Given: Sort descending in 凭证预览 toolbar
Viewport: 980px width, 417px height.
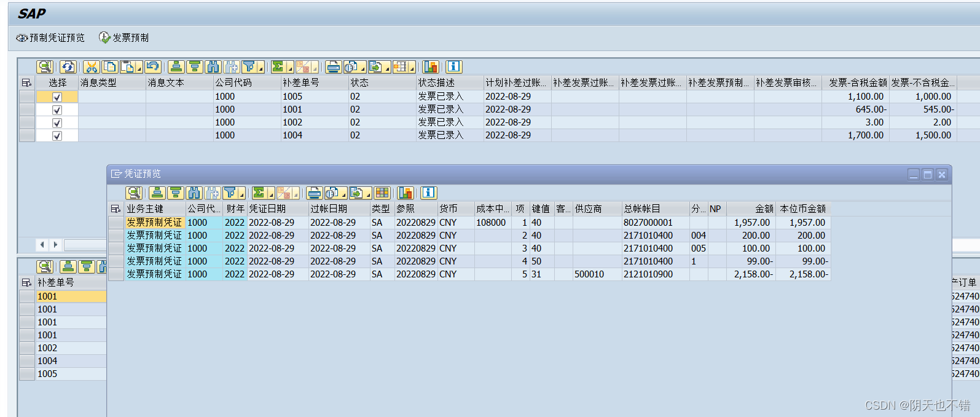Looking at the screenshot, I should (176, 193).
